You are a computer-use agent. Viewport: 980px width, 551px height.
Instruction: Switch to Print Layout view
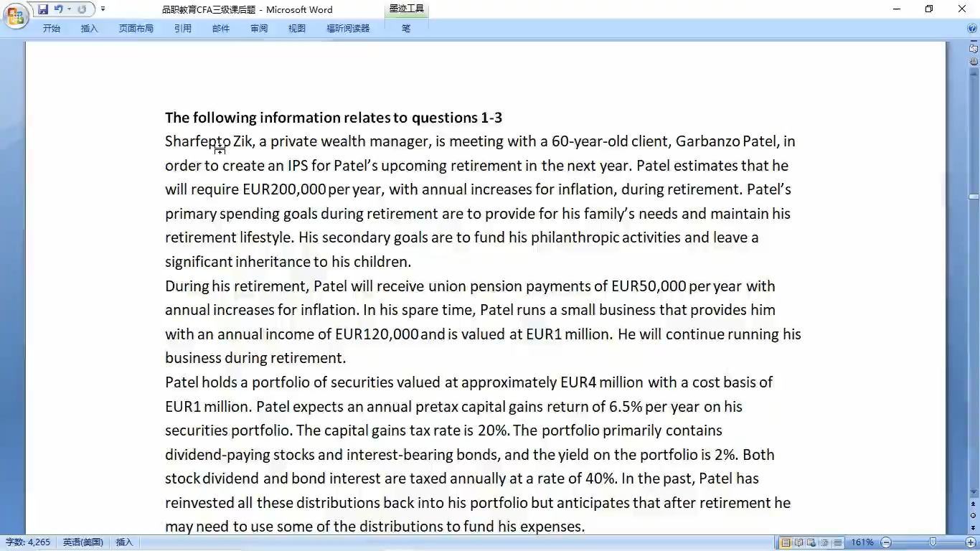786,542
